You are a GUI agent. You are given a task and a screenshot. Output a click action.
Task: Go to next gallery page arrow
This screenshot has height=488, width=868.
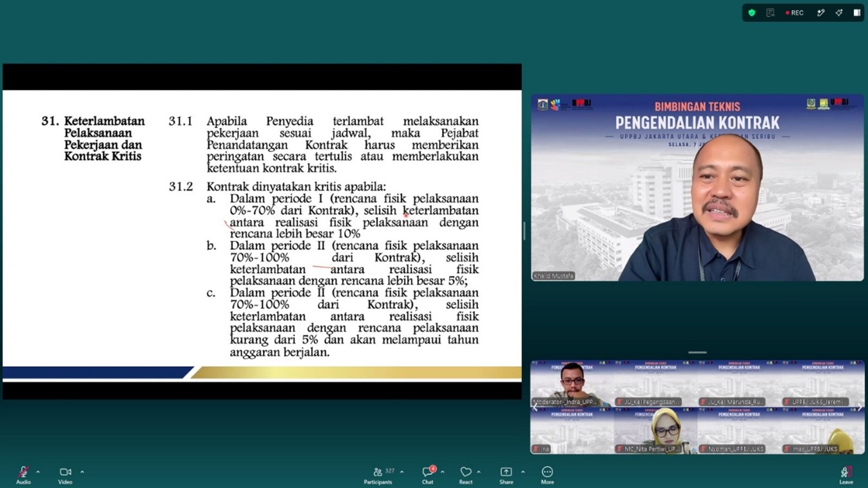point(860,407)
